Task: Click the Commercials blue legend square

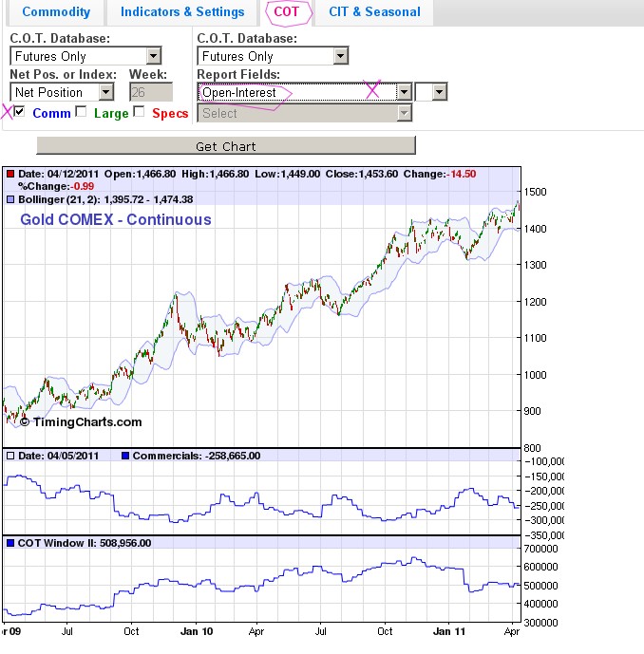Action: click(125, 456)
